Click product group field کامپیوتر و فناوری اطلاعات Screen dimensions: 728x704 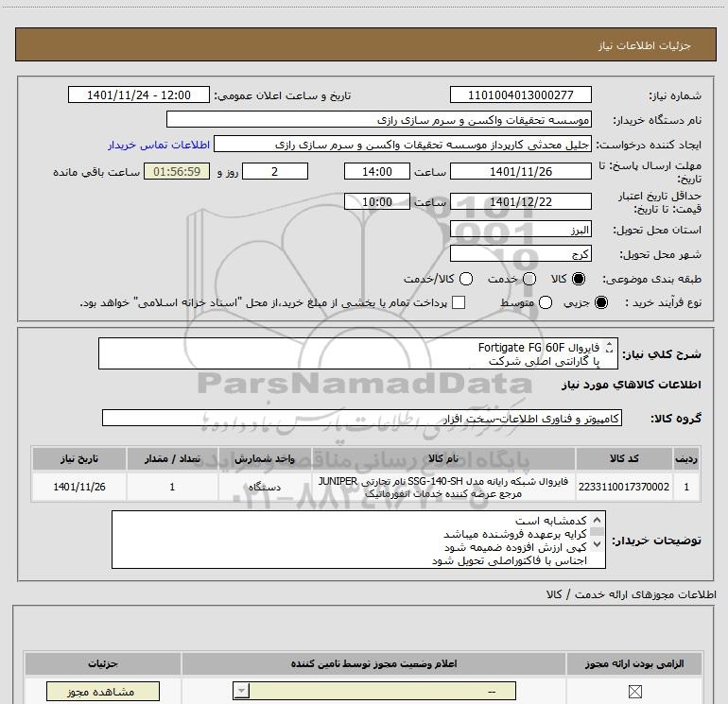(x=362, y=418)
